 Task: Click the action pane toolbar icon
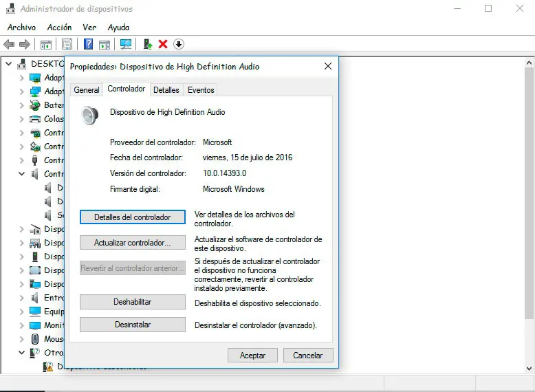(105, 44)
